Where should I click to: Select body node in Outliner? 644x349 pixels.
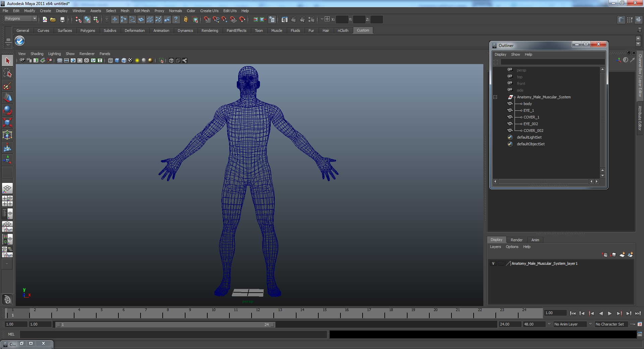(x=527, y=104)
